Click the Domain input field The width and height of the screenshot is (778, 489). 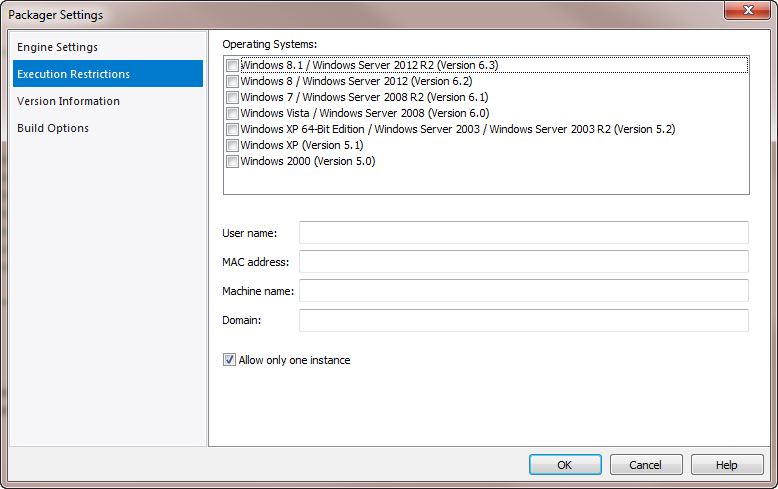524,320
